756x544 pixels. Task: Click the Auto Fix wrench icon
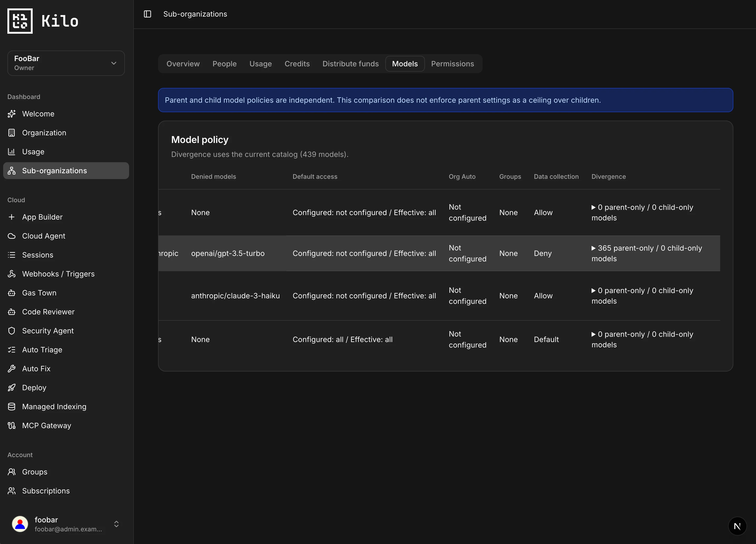[x=12, y=369]
